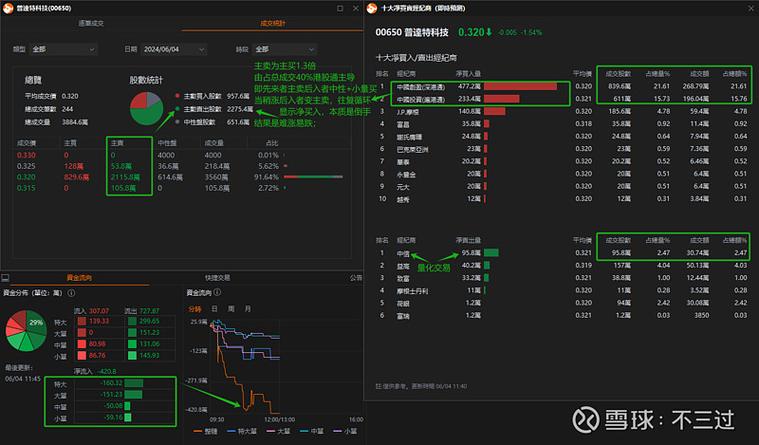Select price row 0.330
This screenshot has width=759, height=445.
click(x=181, y=155)
